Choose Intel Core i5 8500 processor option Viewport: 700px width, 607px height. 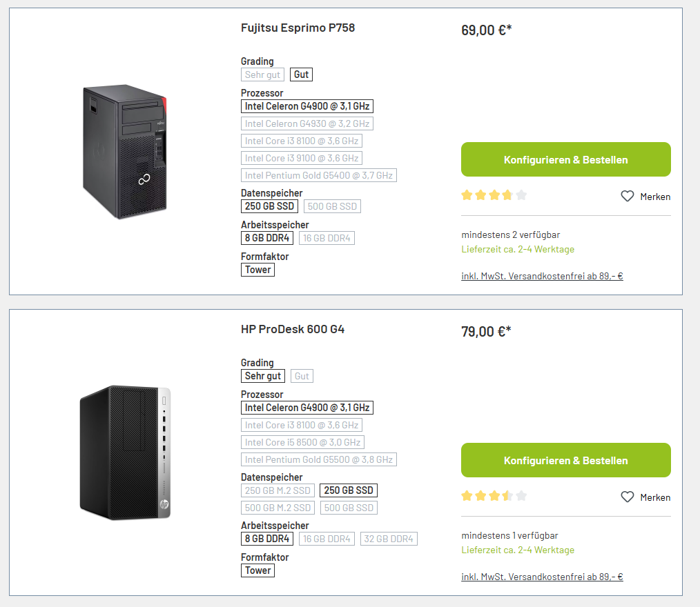tap(302, 442)
